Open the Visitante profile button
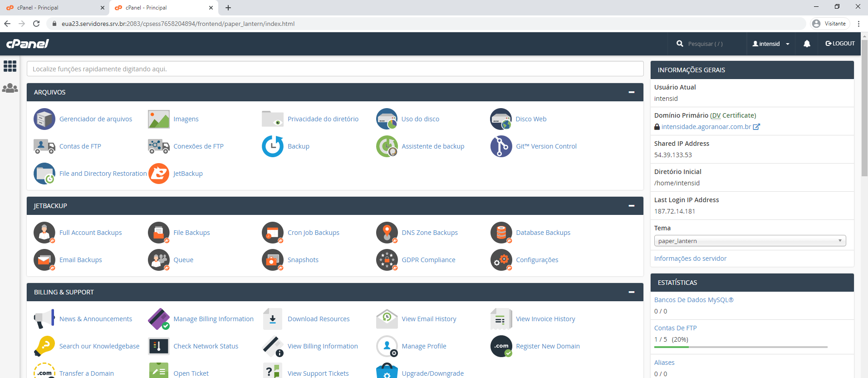Screen dimensions: 868x378 (x=829, y=24)
